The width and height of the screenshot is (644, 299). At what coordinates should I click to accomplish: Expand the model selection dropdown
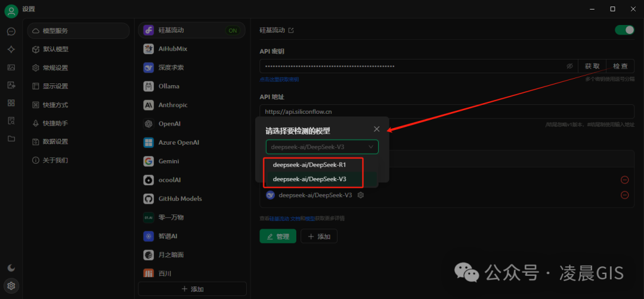(322, 147)
